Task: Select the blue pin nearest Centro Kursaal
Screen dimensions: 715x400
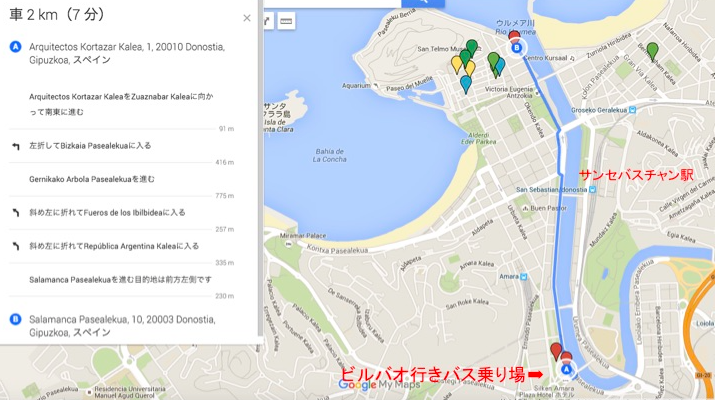Action: pos(500,67)
